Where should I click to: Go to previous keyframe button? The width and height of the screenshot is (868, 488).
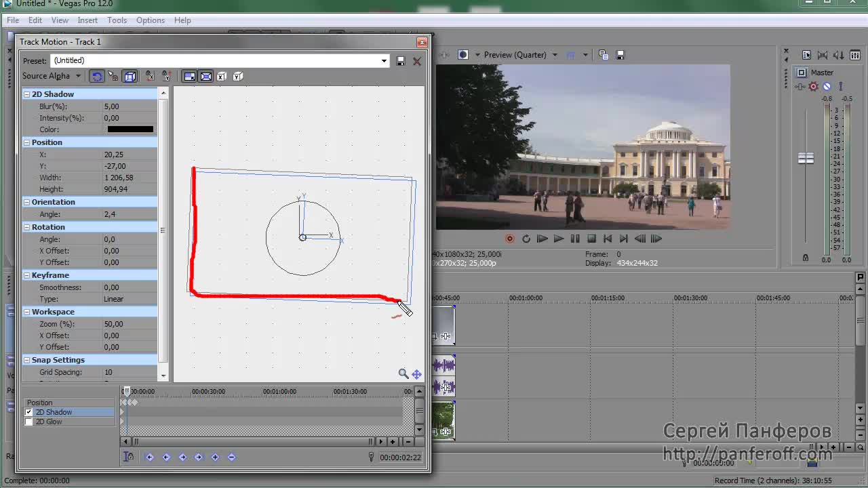click(x=166, y=457)
